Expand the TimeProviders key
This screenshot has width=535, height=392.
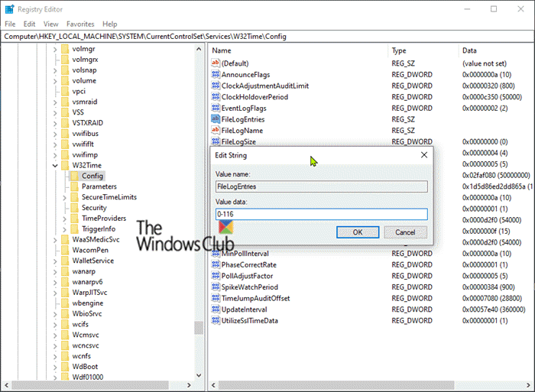64,219
